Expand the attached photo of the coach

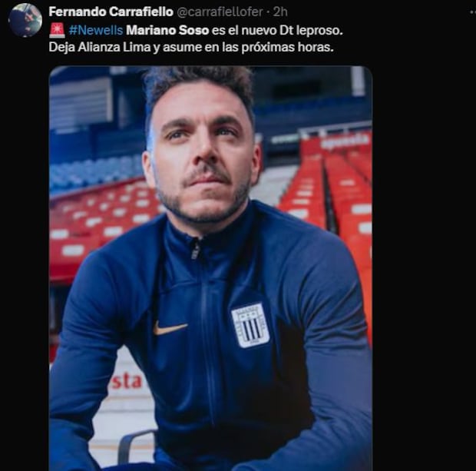(x=210, y=268)
